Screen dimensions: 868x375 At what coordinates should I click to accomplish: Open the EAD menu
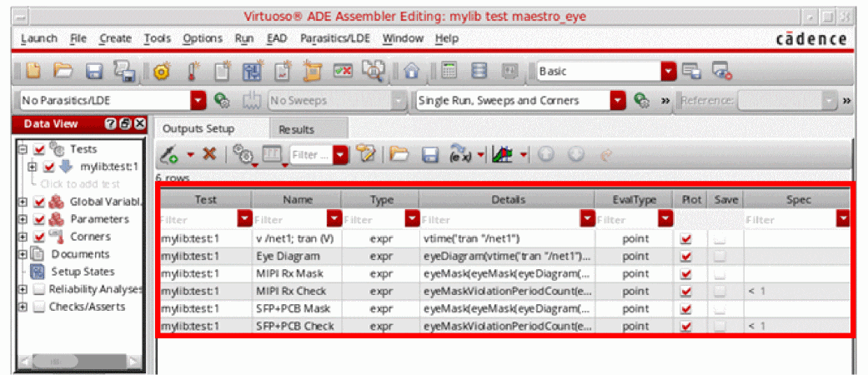coord(276,38)
